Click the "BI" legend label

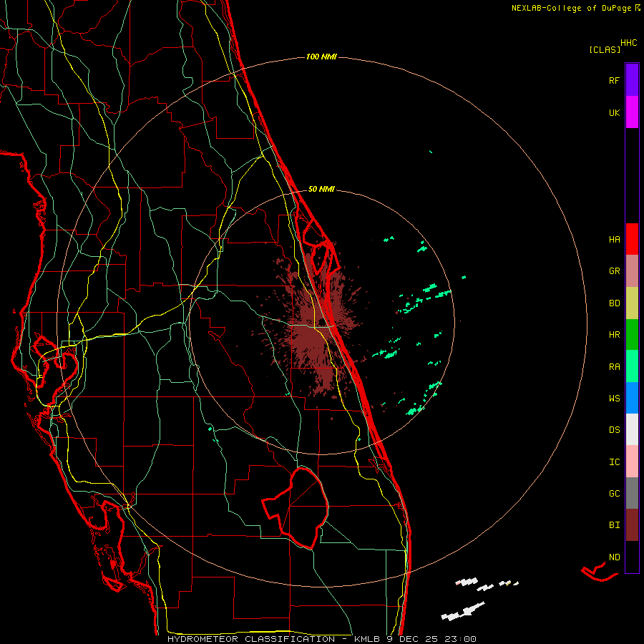(x=614, y=525)
